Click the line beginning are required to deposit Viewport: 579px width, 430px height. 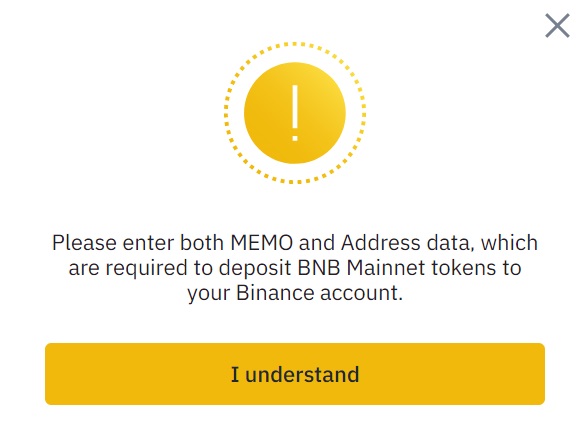point(295,267)
